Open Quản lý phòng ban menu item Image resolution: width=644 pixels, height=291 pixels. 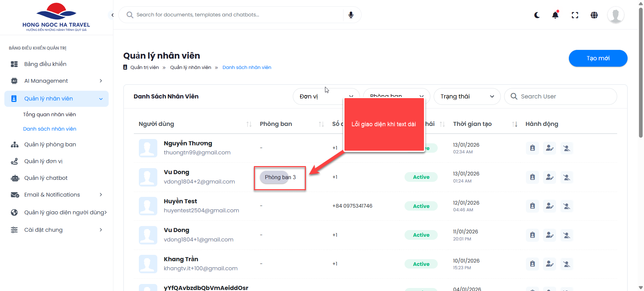coord(50,144)
